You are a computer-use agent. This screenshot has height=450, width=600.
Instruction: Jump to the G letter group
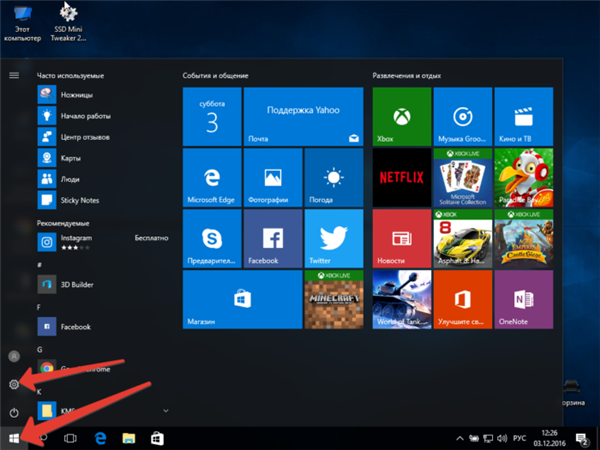pos(39,349)
